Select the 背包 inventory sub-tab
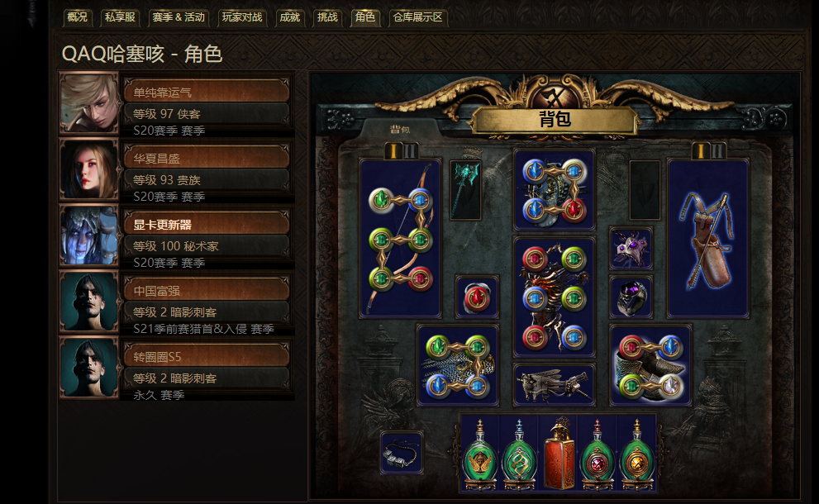The width and height of the screenshot is (819, 504). point(399,129)
